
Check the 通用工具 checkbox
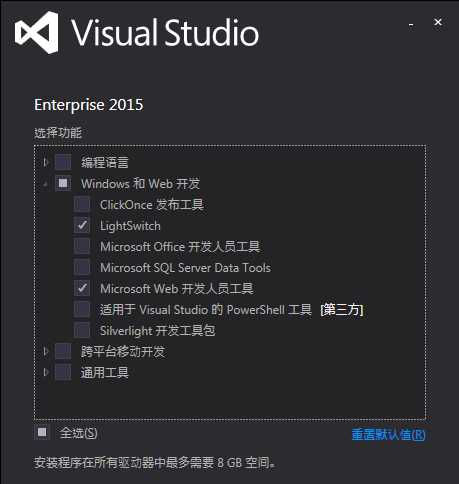pos(63,372)
